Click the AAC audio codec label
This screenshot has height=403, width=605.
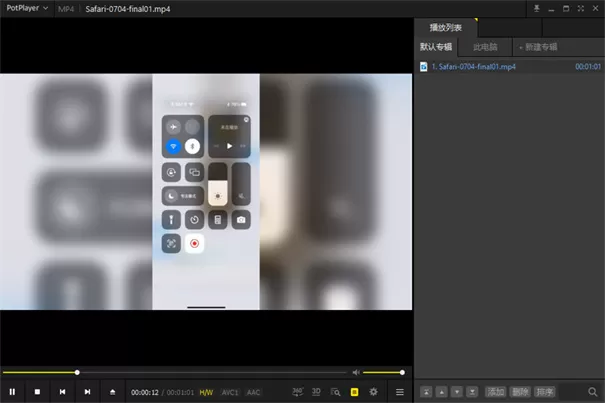click(x=253, y=392)
